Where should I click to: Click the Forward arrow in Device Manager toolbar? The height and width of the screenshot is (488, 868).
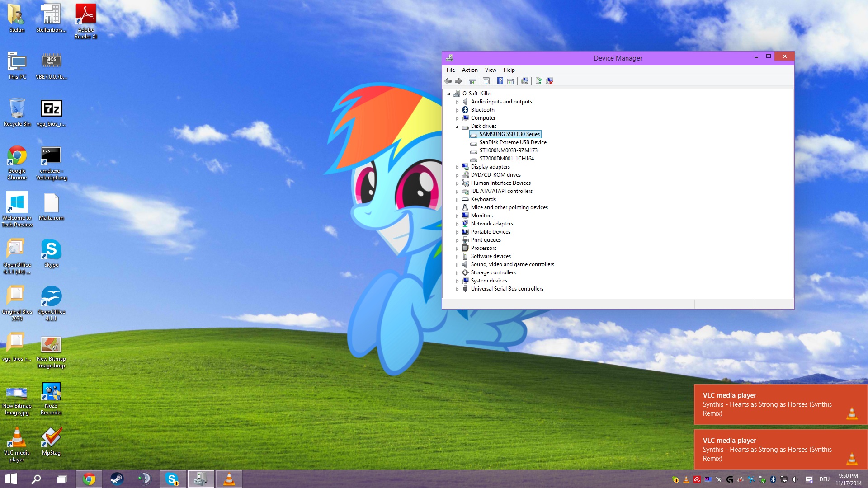click(458, 81)
